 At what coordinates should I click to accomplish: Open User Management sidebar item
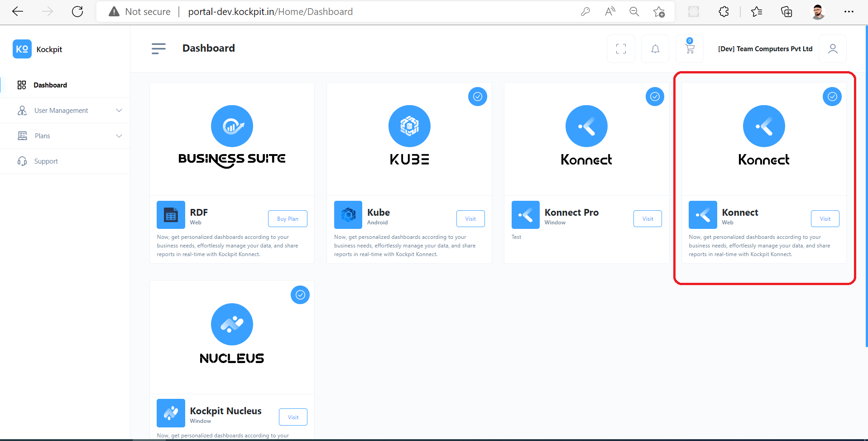[x=65, y=111]
